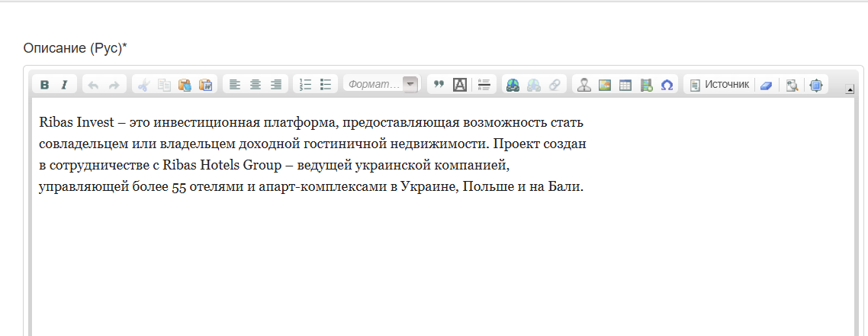The width and height of the screenshot is (868, 336).
Task: Click the redo arrow
Action: (114, 85)
